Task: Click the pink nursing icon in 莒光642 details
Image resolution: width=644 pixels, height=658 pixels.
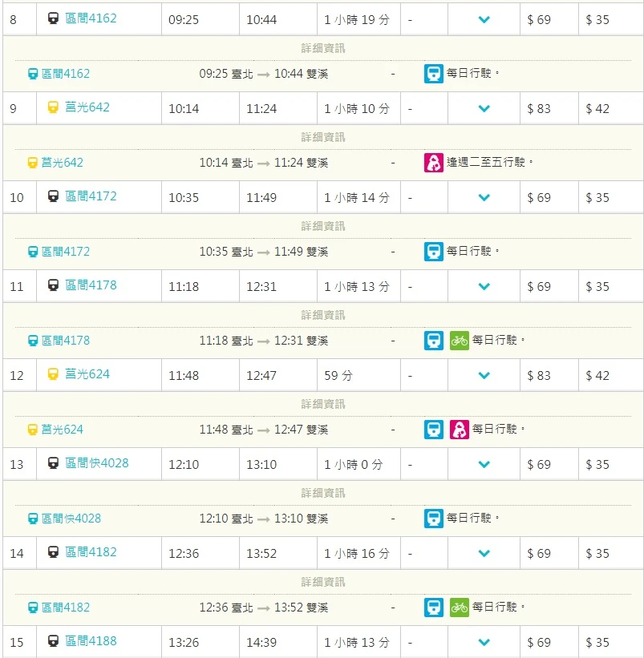Action: pos(434,163)
